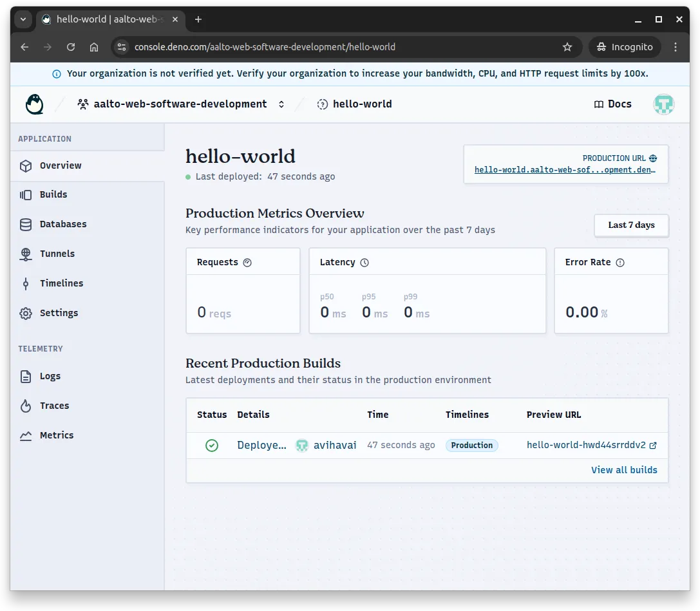Open your profile via the top-right avatar

(663, 104)
